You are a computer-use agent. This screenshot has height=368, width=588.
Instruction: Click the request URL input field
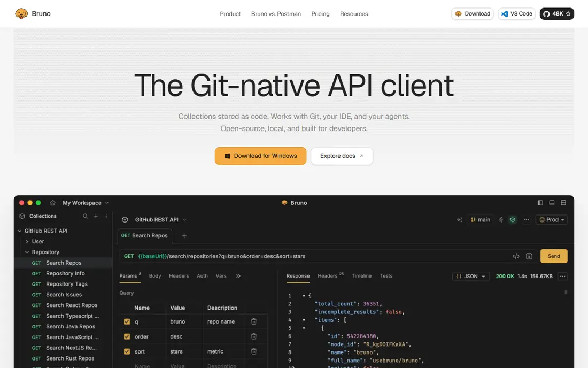[314, 256]
